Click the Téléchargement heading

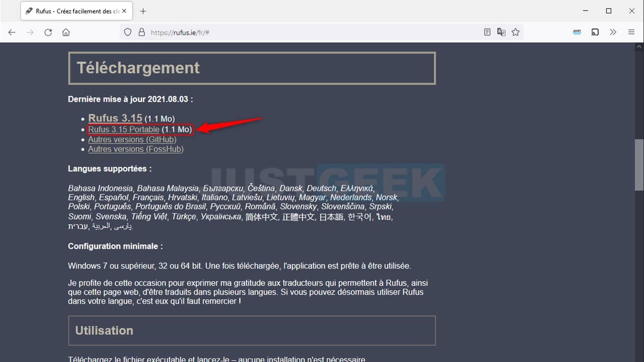tap(138, 68)
